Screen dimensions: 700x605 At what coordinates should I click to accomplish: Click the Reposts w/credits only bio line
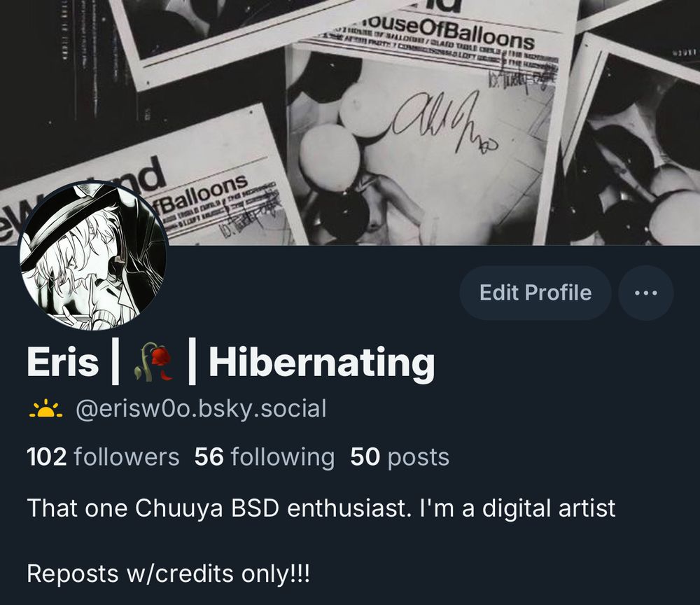coord(168,573)
